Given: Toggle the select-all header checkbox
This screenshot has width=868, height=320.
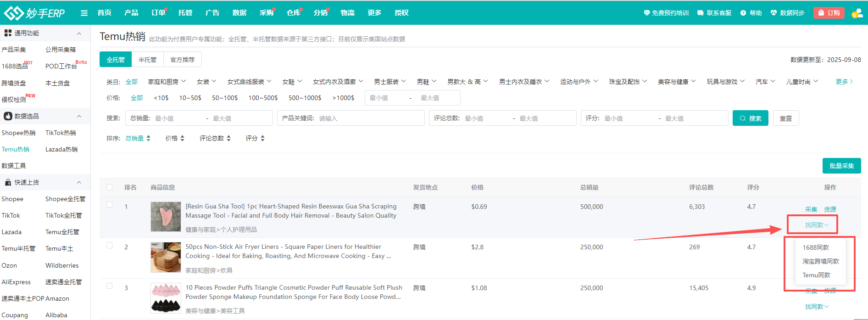Looking at the screenshot, I should (109, 187).
